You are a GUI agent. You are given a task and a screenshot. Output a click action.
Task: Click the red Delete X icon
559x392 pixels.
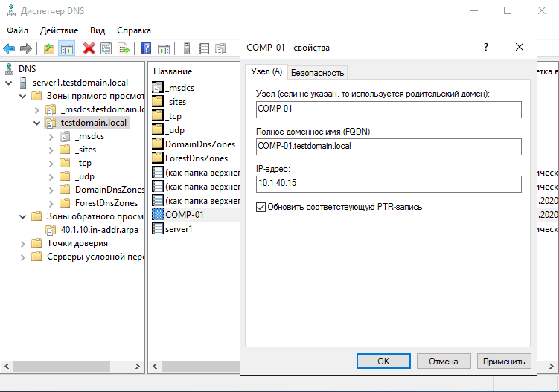(89, 48)
